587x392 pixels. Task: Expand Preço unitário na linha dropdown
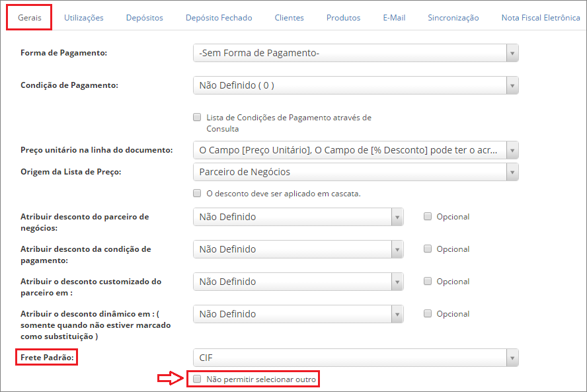pyautogui.click(x=356, y=150)
